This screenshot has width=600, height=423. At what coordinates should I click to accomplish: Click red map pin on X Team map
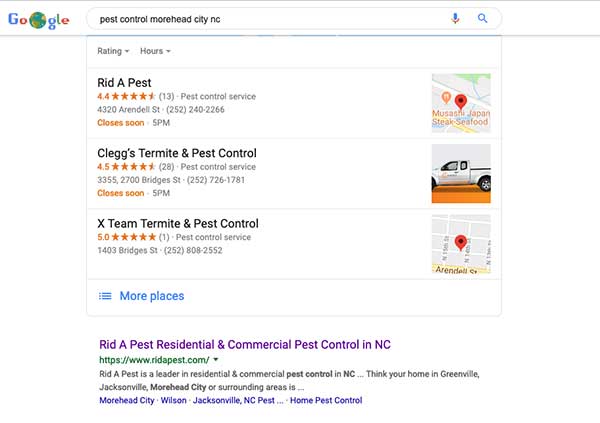click(461, 243)
